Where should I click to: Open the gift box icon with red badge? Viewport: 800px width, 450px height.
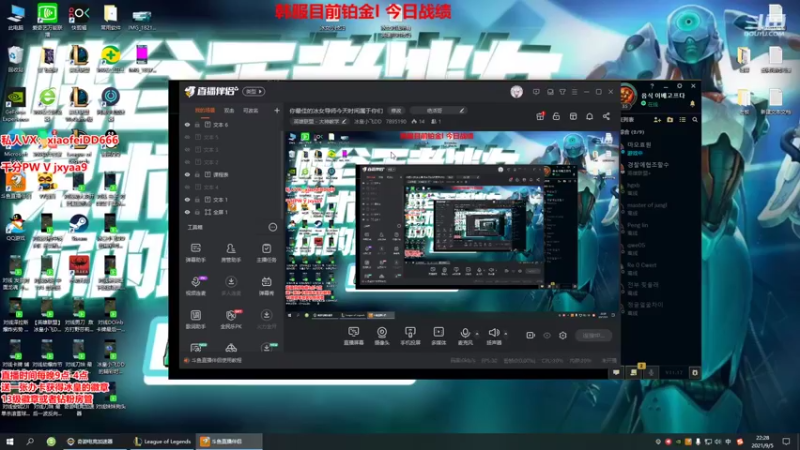click(x=540, y=116)
